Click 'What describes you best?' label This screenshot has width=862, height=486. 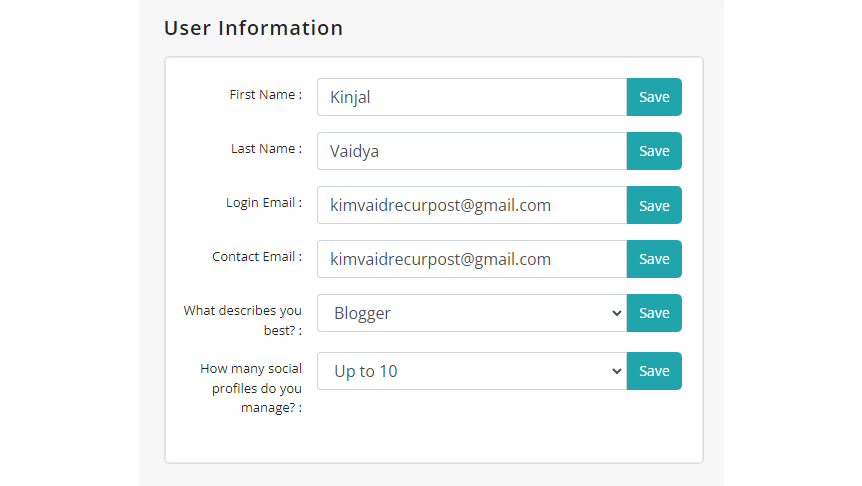coord(242,320)
